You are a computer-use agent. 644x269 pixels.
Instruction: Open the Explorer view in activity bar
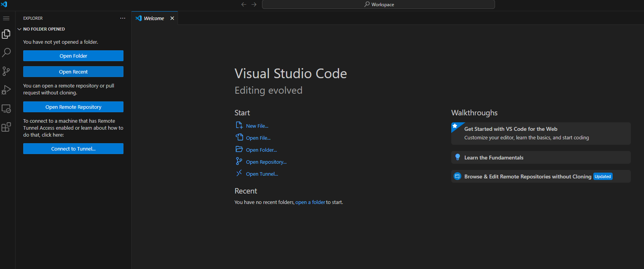click(x=6, y=34)
